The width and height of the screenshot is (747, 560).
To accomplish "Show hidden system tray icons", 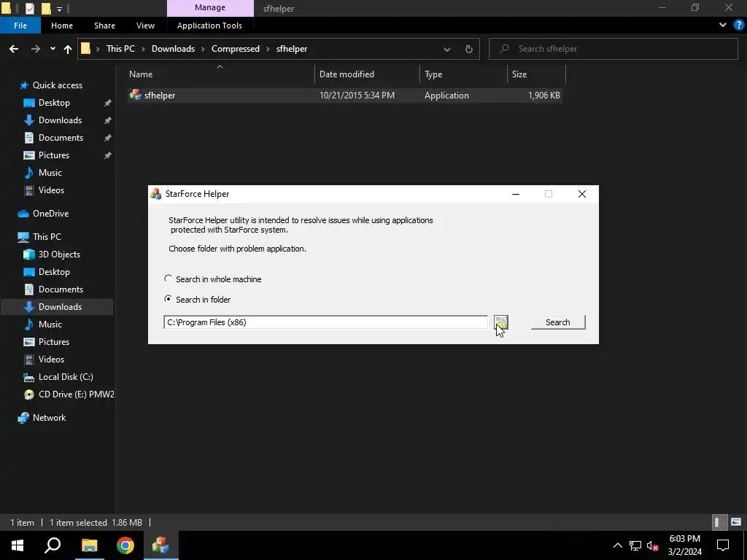I will tap(617, 545).
